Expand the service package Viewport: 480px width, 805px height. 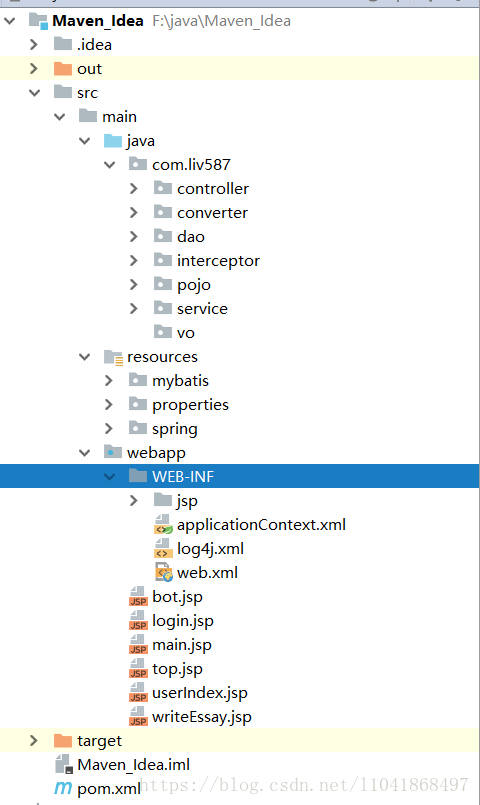(134, 308)
